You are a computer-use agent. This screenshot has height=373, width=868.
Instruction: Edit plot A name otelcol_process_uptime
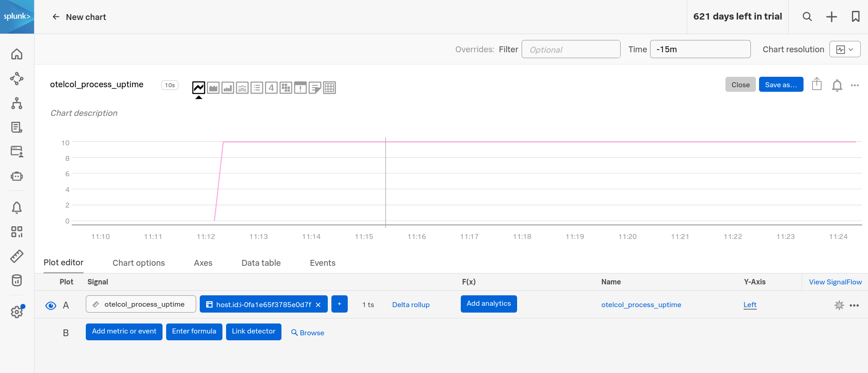coord(641,305)
